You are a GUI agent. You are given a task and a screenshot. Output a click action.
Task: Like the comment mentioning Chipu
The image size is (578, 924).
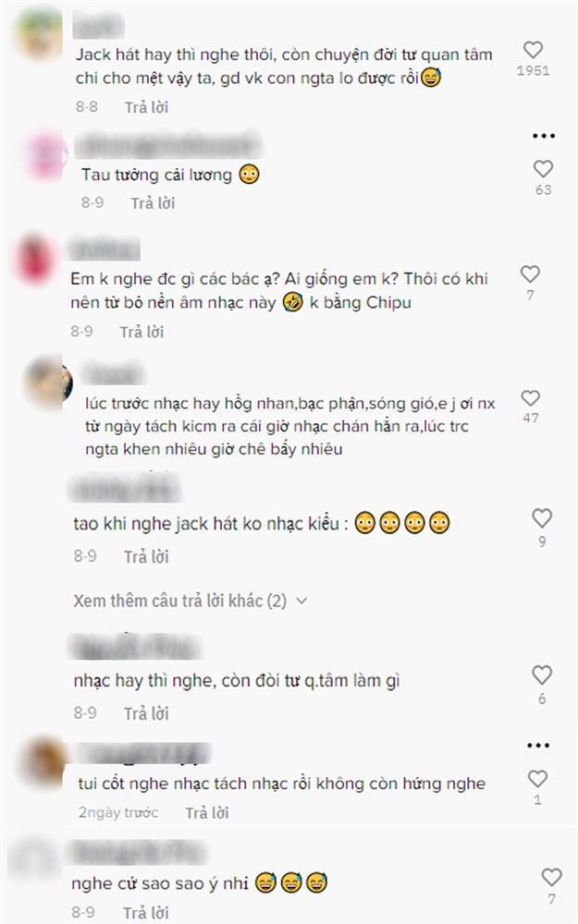point(530,274)
